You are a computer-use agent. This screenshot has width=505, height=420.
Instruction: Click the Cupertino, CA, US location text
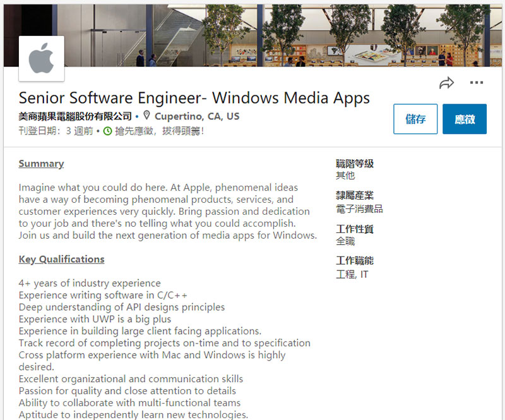(x=197, y=116)
